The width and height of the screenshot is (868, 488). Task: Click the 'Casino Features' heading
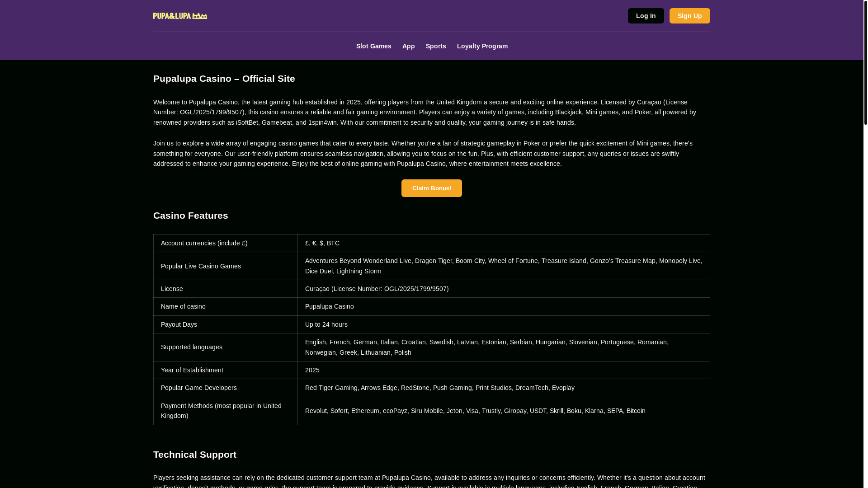click(190, 216)
